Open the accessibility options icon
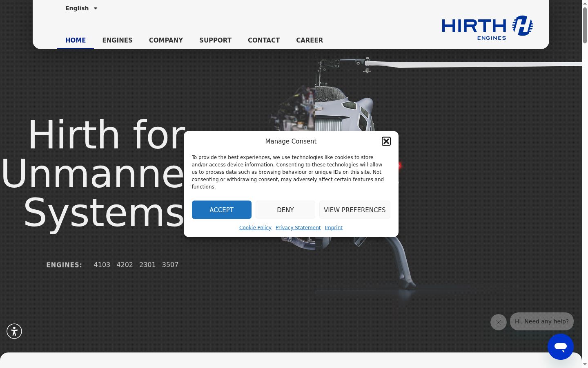This screenshot has width=588, height=368. 14,331
